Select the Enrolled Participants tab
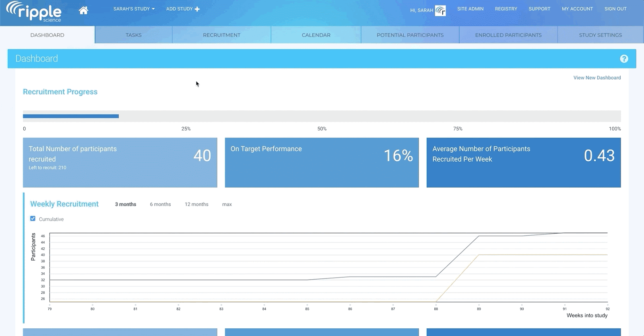 click(x=508, y=35)
